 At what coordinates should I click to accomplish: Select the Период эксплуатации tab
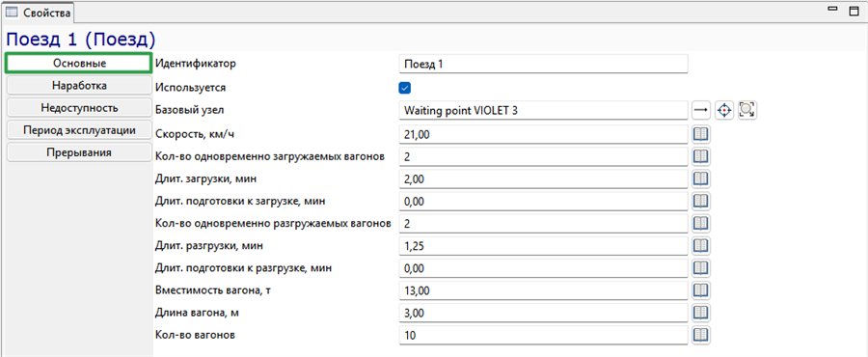pos(79,130)
